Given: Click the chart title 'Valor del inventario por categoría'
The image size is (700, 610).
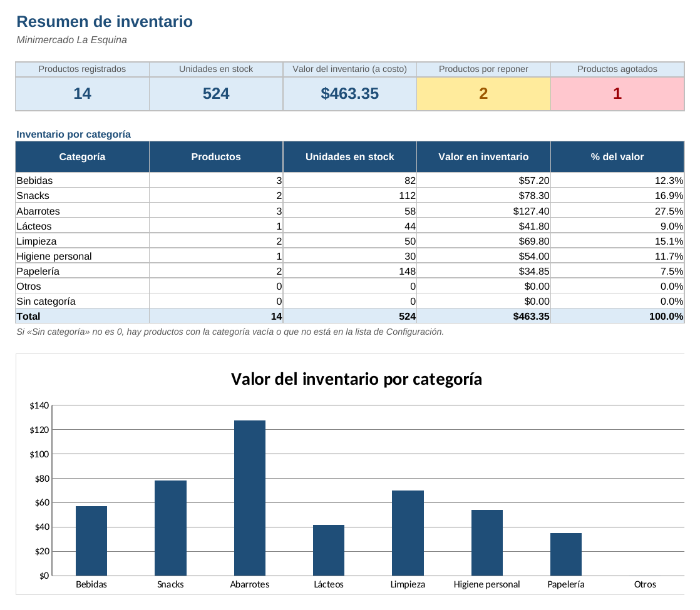Looking at the screenshot, I should coord(356,379).
